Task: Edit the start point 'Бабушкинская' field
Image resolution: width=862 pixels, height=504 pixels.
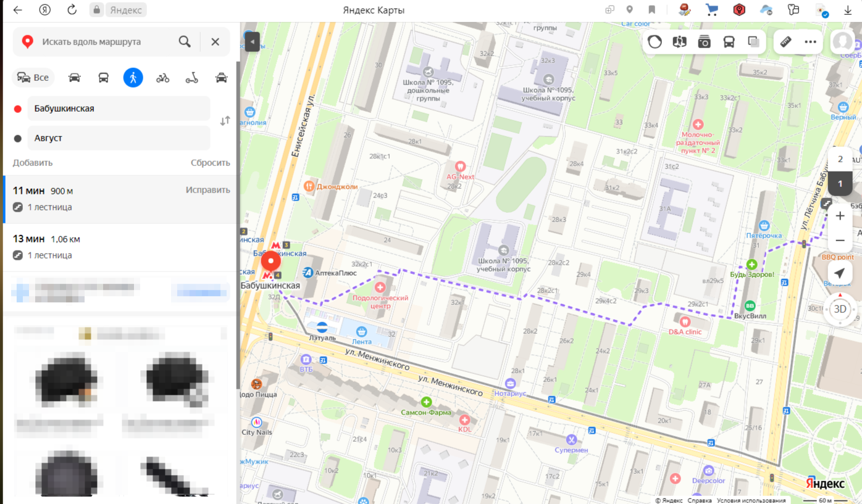Action: pyautogui.click(x=119, y=109)
